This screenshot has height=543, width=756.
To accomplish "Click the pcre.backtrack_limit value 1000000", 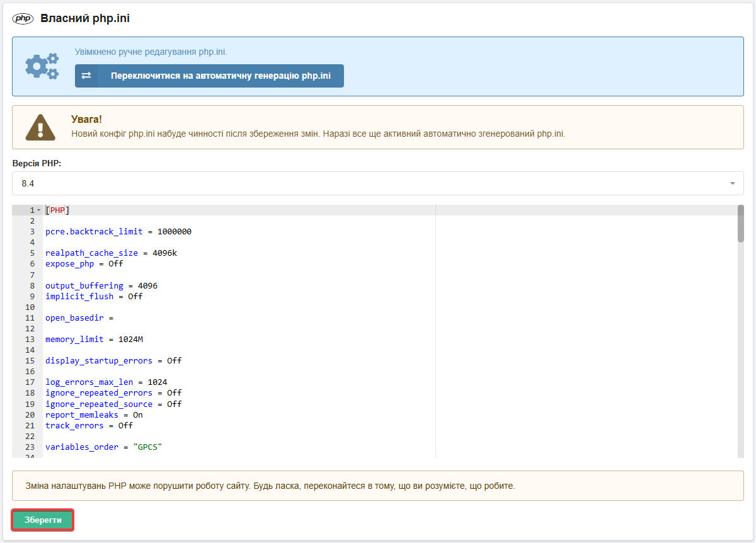I will click(x=175, y=232).
